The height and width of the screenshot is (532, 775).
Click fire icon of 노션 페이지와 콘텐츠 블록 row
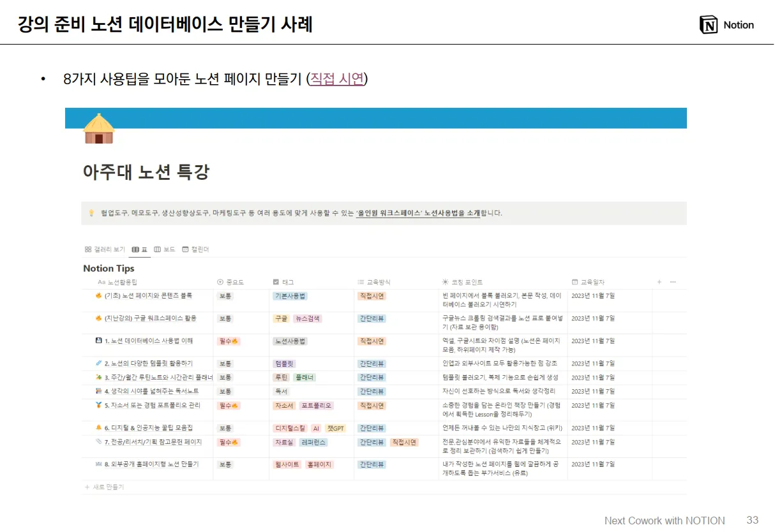[99, 296]
